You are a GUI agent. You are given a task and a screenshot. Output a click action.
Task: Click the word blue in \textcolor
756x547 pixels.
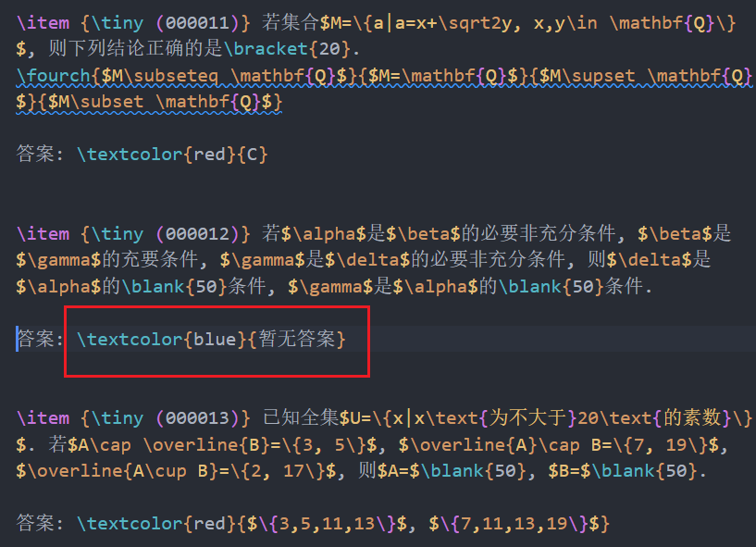(213, 340)
